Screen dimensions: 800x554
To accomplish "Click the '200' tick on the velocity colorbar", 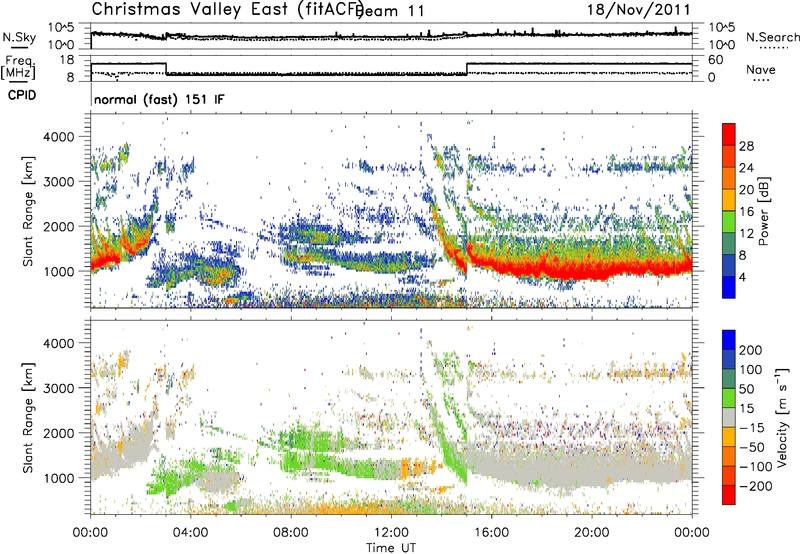I will 751,350.
